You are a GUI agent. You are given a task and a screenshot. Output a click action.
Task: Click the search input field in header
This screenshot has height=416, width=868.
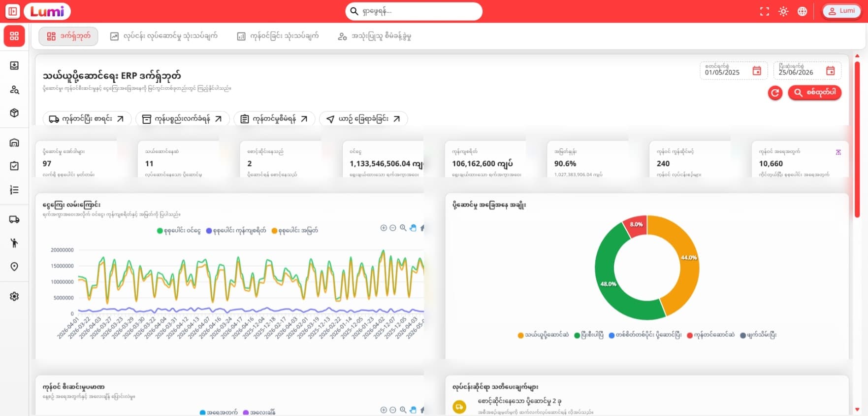[x=414, y=11]
